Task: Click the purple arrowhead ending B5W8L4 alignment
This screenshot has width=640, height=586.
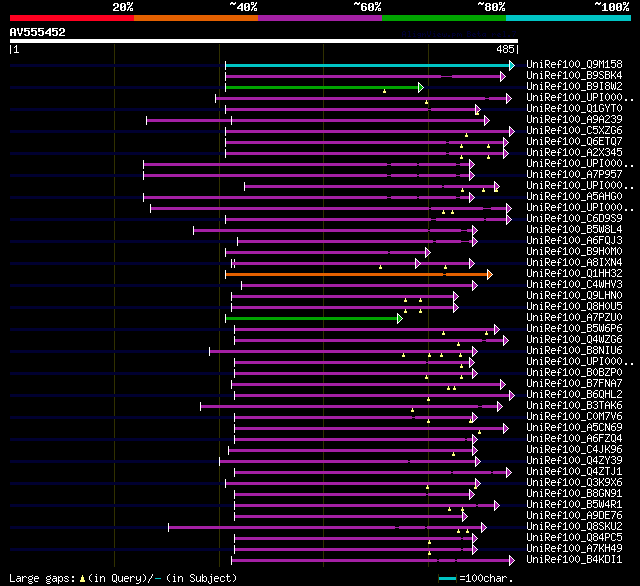Action: click(475, 231)
